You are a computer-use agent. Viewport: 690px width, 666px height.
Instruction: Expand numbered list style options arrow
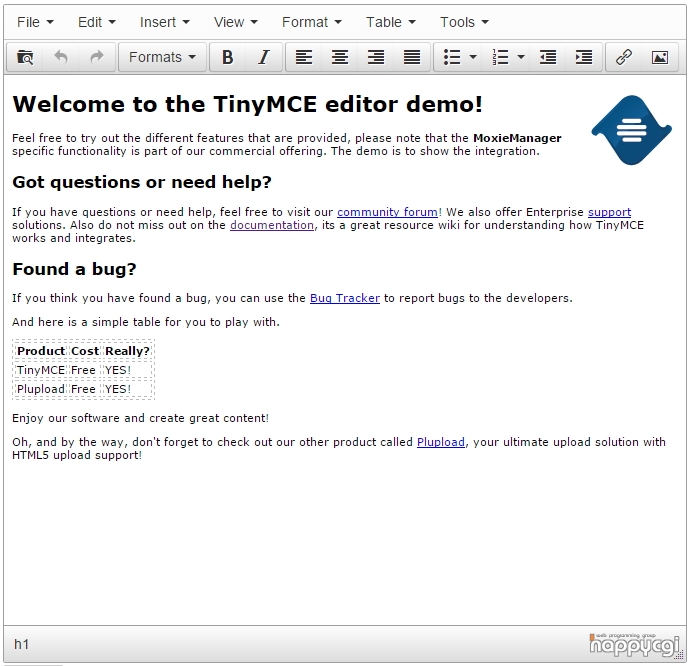click(x=521, y=57)
